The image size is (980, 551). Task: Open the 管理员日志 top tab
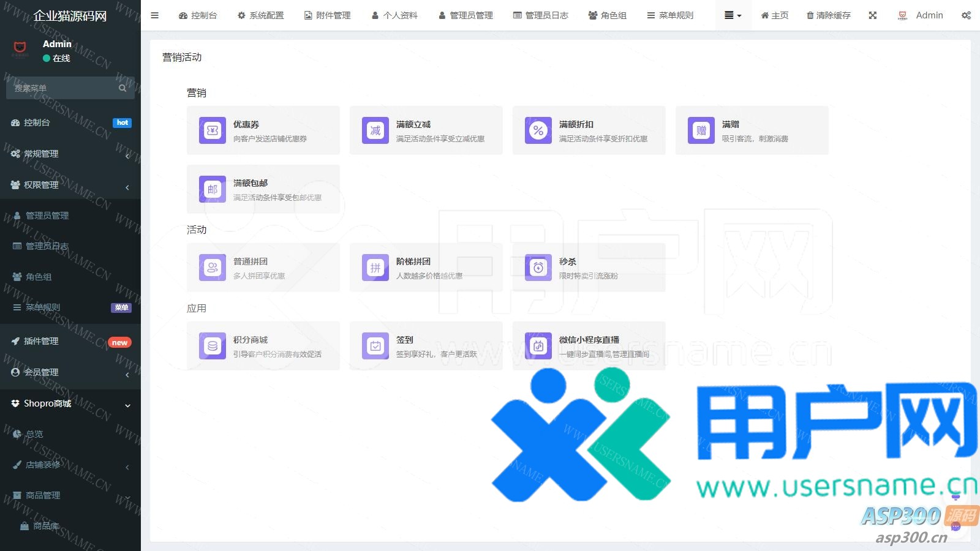(541, 15)
